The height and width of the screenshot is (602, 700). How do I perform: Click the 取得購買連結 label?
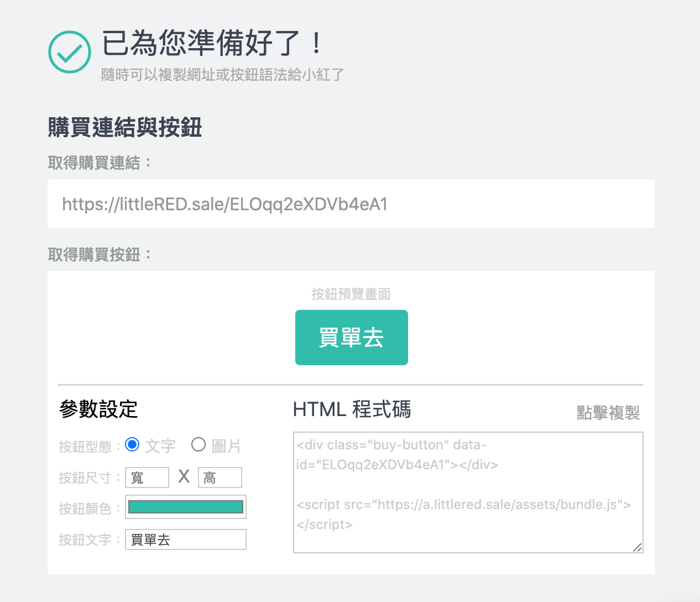[100, 163]
